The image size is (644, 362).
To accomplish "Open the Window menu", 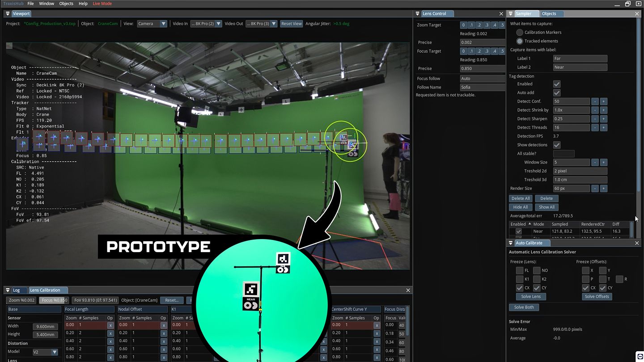I will (x=47, y=4).
